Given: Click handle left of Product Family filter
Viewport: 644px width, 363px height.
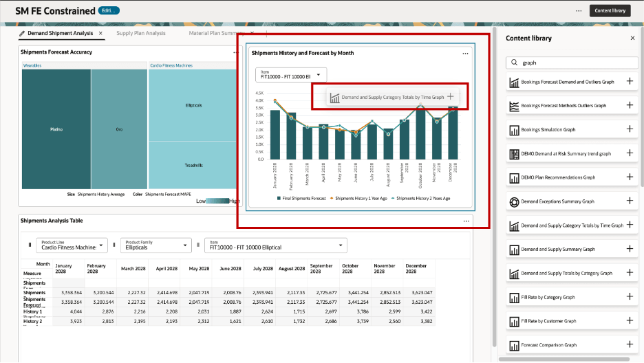Looking at the screenshot, I should [x=114, y=245].
